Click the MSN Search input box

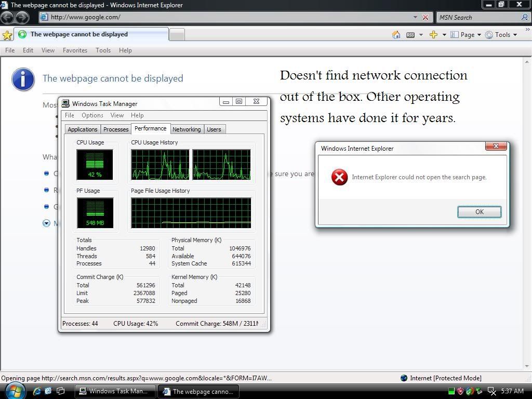(478, 17)
